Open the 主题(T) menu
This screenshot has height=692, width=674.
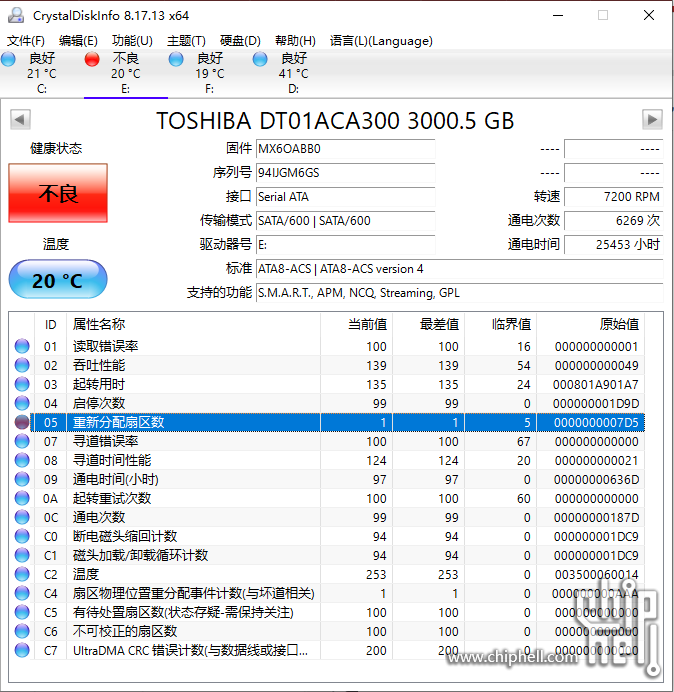tap(186, 41)
